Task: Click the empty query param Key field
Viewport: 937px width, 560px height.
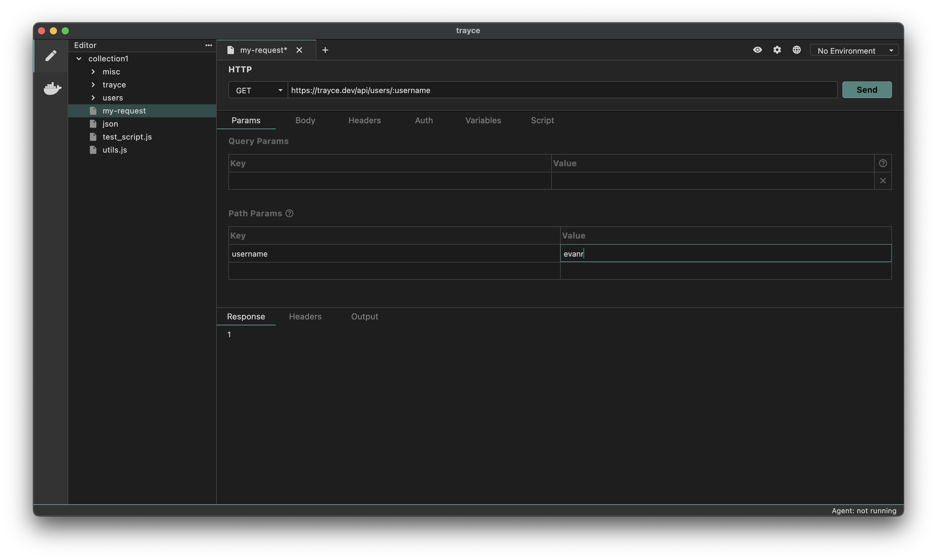Action: (x=390, y=181)
